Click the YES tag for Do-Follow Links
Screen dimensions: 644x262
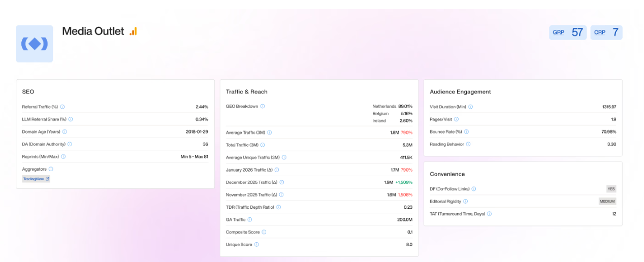[611, 189]
